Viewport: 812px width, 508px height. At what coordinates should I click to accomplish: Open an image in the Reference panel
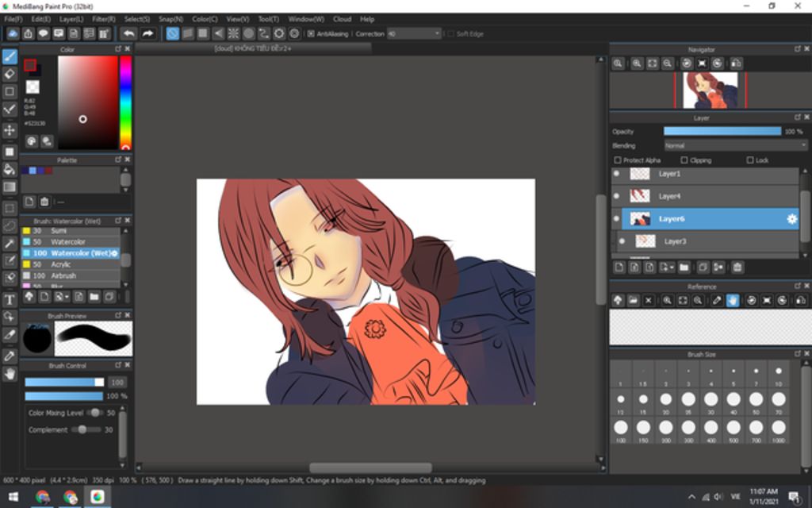pyautogui.click(x=633, y=300)
